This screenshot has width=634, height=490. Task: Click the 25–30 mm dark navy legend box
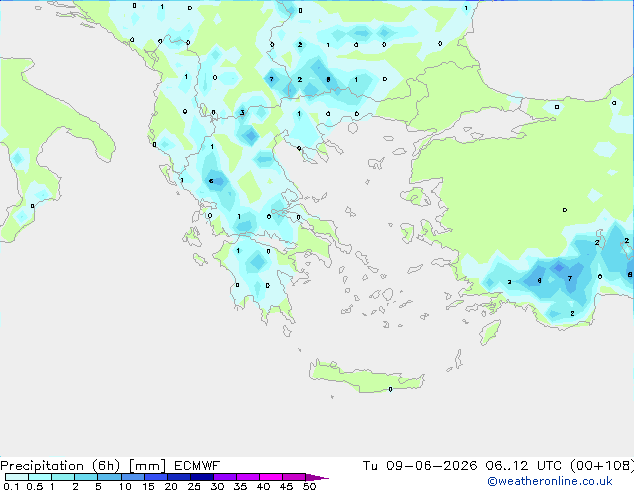click(202, 477)
